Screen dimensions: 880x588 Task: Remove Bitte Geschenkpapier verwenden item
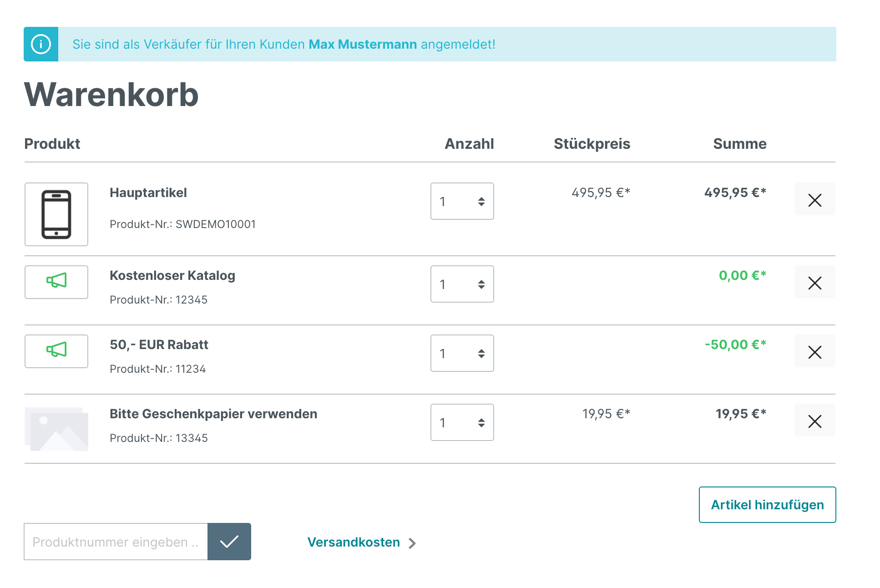814,421
